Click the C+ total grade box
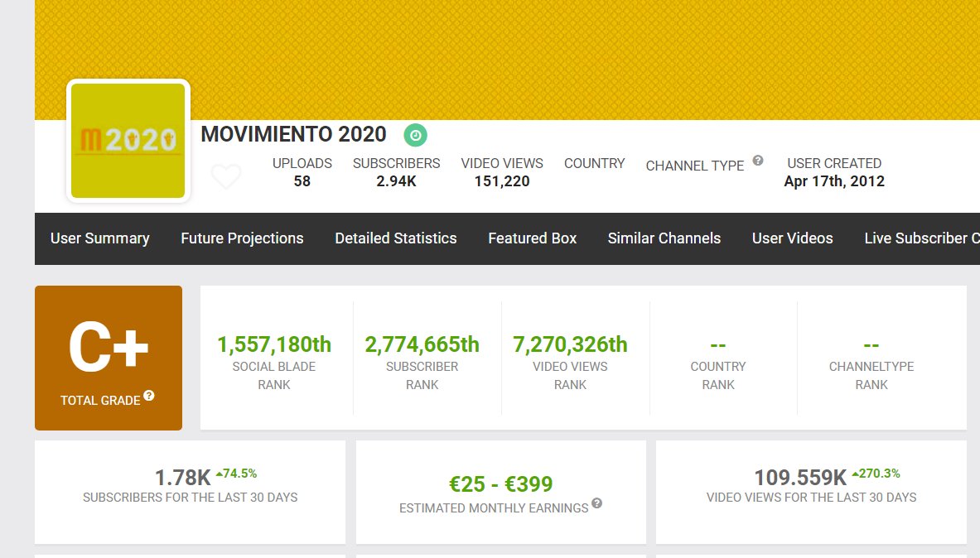980x558 pixels. 109,358
